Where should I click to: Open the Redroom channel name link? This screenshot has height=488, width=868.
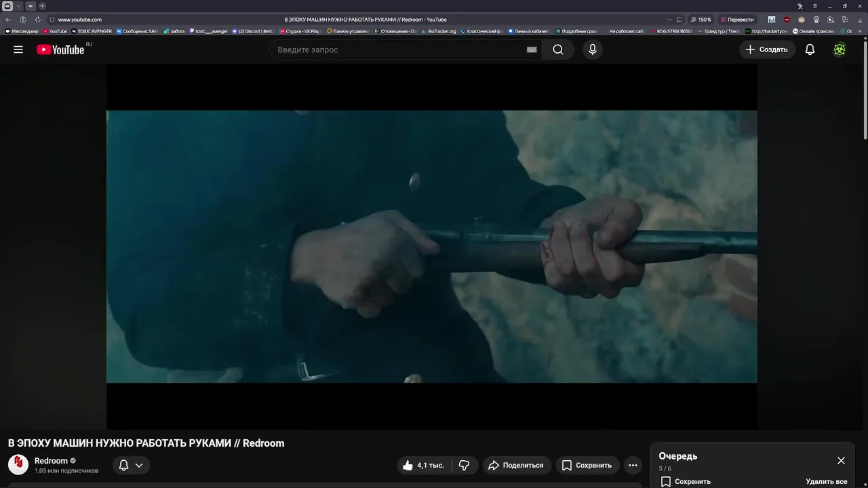click(x=51, y=461)
